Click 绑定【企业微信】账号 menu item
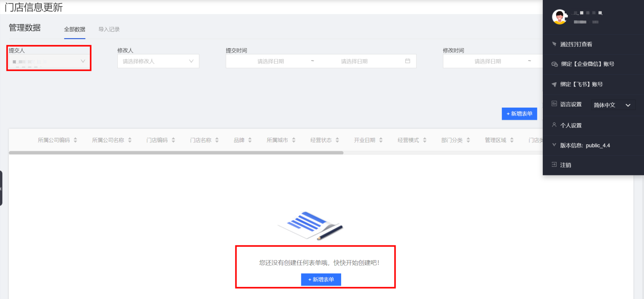The width and height of the screenshot is (644, 299). click(x=587, y=64)
